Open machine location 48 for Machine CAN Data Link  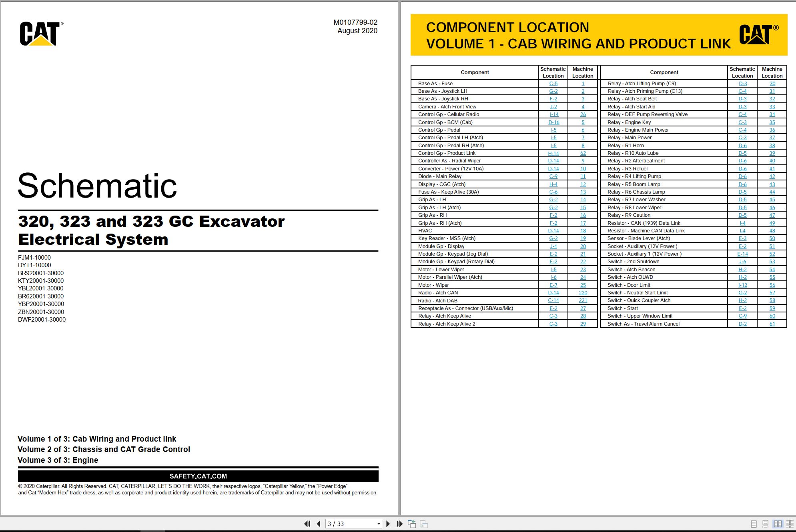tap(772, 231)
